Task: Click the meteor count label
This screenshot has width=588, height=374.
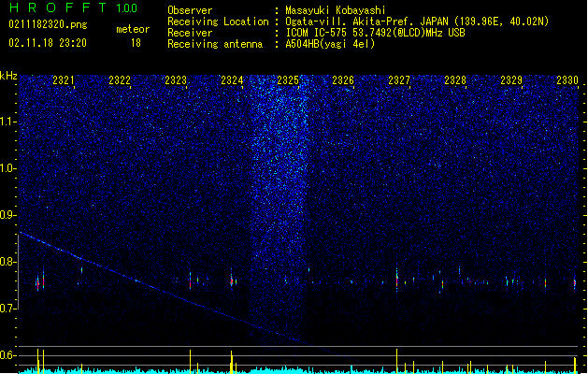Action: coord(133,29)
